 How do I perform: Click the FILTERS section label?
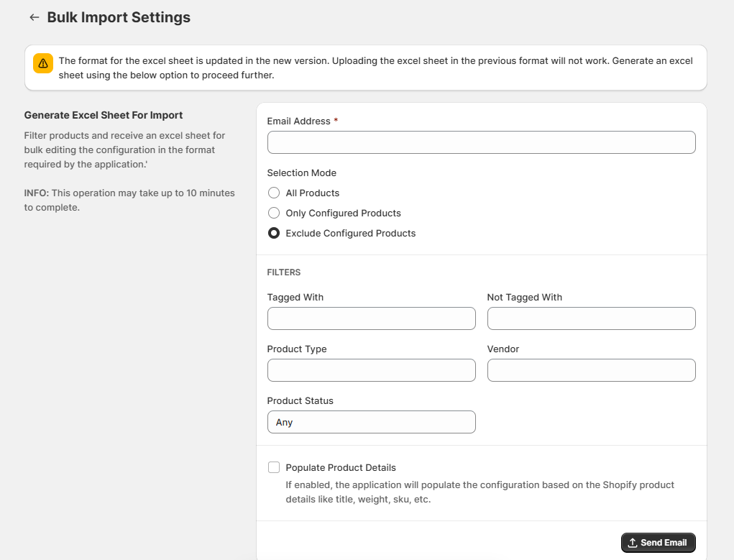pos(284,272)
